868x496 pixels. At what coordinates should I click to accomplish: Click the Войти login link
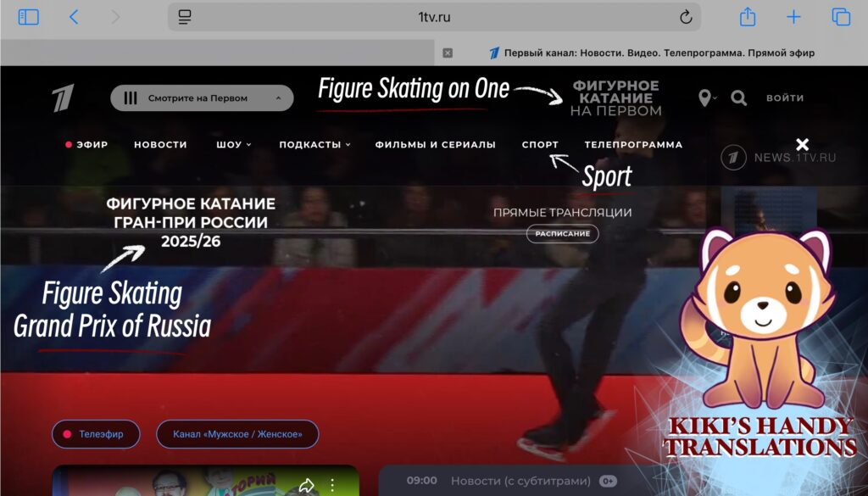[x=785, y=98]
